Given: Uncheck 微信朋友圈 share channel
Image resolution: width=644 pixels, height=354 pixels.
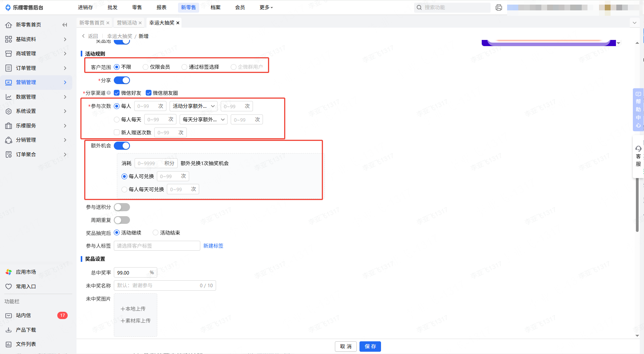Looking at the screenshot, I should (148, 93).
